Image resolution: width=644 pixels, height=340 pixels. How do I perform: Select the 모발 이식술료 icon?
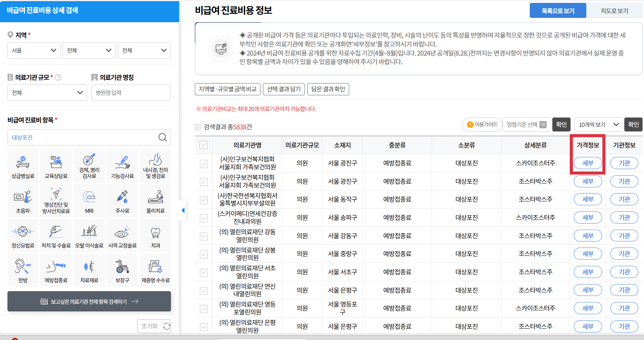coord(89,235)
